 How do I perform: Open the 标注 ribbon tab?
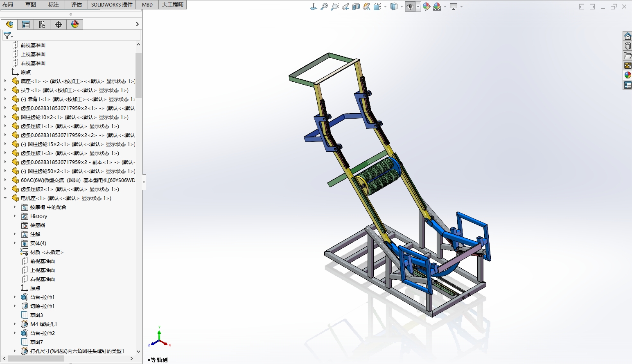click(53, 4)
